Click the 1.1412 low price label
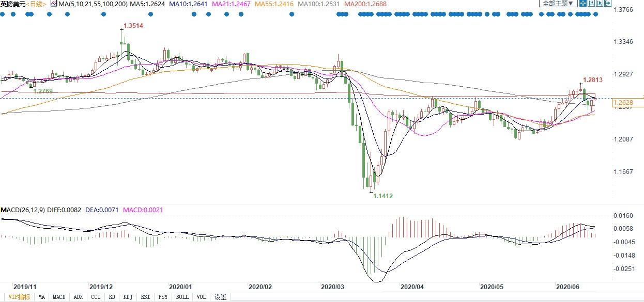 tap(383, 196)
